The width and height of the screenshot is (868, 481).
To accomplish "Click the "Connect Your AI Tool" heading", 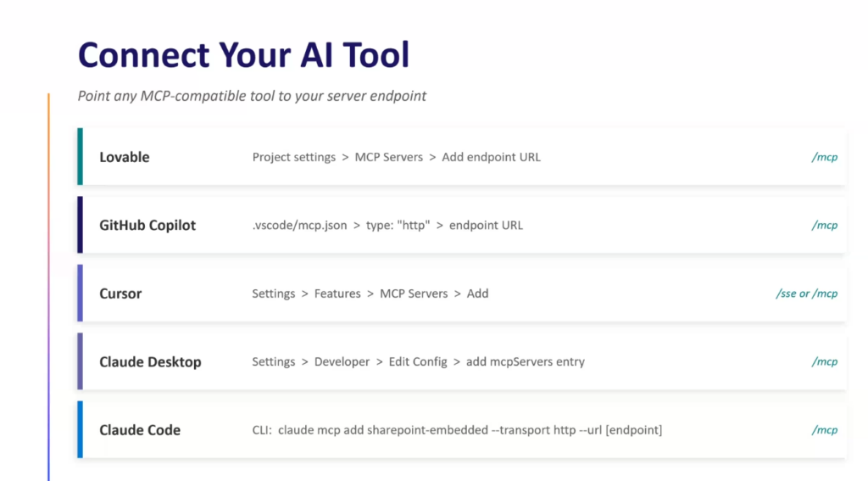I will click(244, 55).
